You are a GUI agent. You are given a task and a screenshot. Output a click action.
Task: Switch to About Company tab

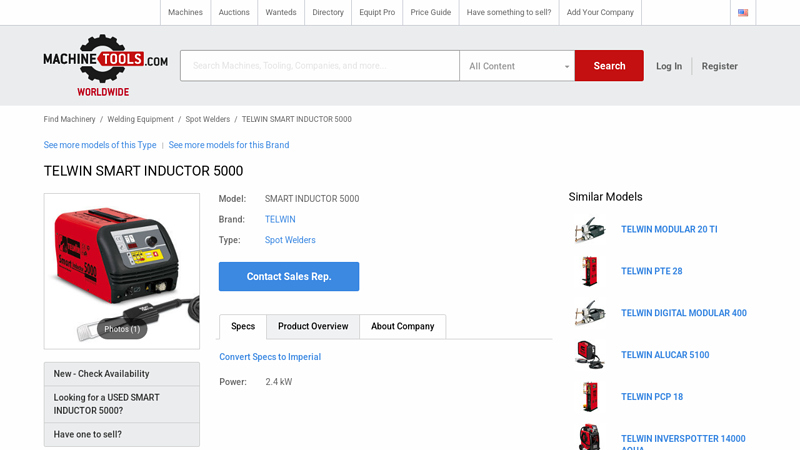(403, 327)
